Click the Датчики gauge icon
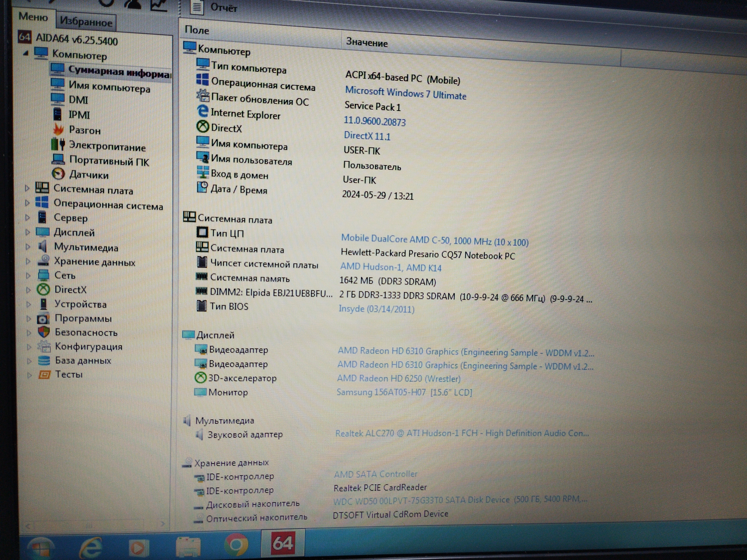Screen dimensions: 747x560 point(58,173)
